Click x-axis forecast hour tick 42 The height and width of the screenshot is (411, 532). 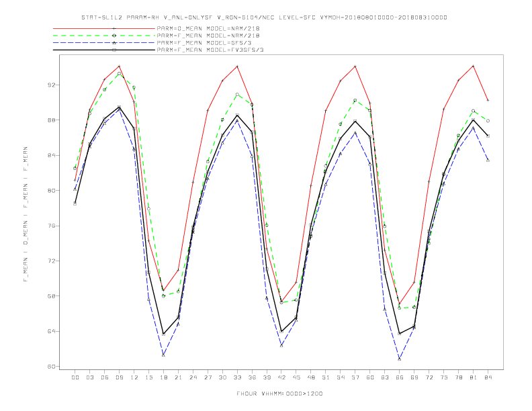pyautogui.click(x=281, y=377)
